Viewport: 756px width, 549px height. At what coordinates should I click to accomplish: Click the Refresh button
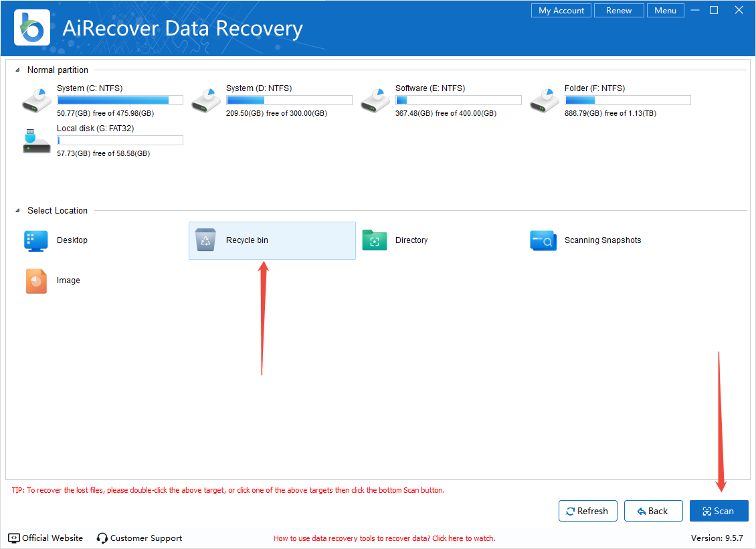[x=587, y=511]
